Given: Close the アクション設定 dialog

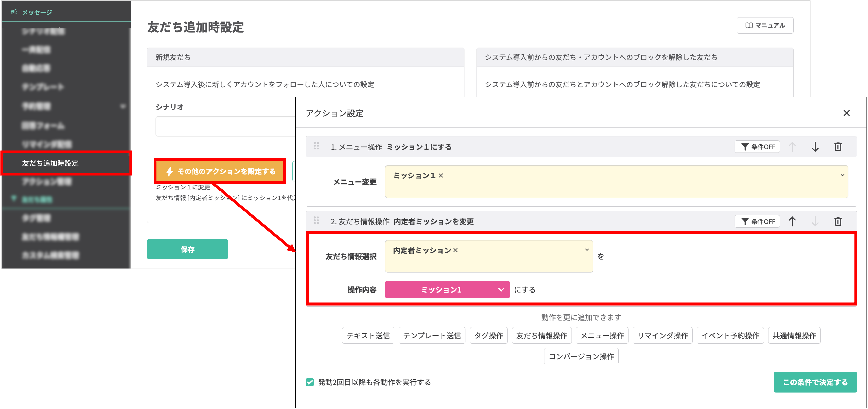Looking at the screenshot, I should click(846, 113).
